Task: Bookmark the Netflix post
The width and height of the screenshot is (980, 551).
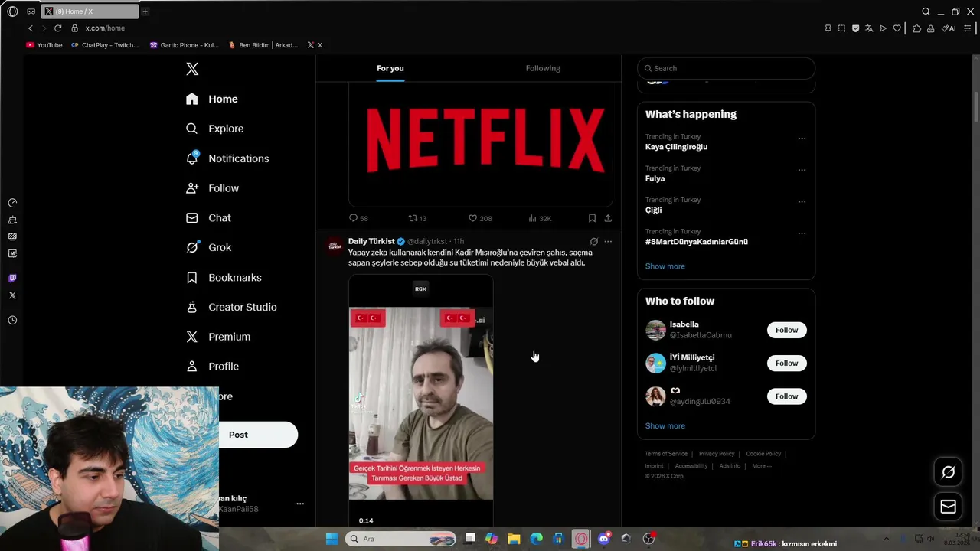Action: point(592,218)
